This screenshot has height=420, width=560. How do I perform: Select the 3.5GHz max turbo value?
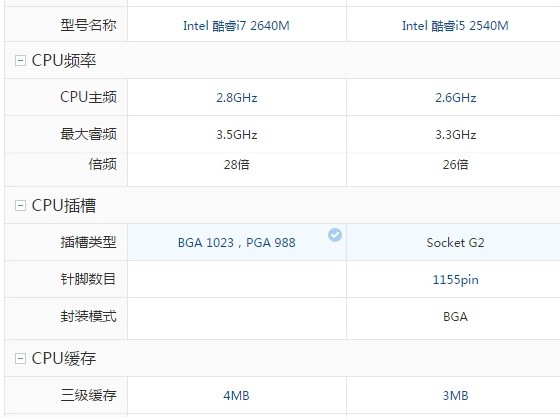pyautogui.click(x=236, y=135)
